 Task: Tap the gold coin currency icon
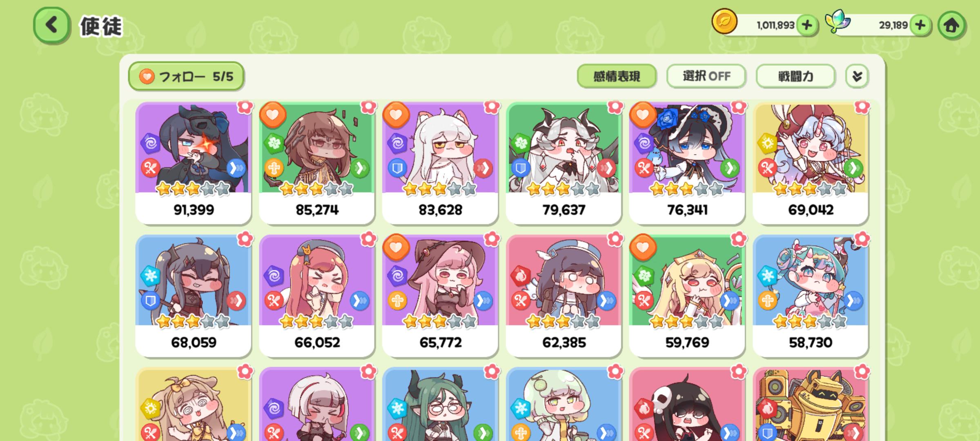724,22
